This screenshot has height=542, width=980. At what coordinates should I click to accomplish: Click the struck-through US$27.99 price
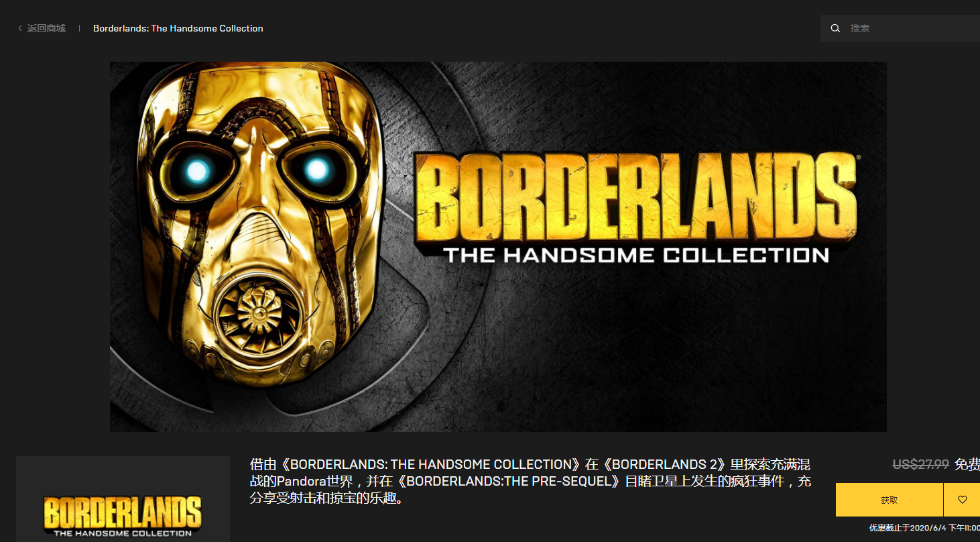920,464
